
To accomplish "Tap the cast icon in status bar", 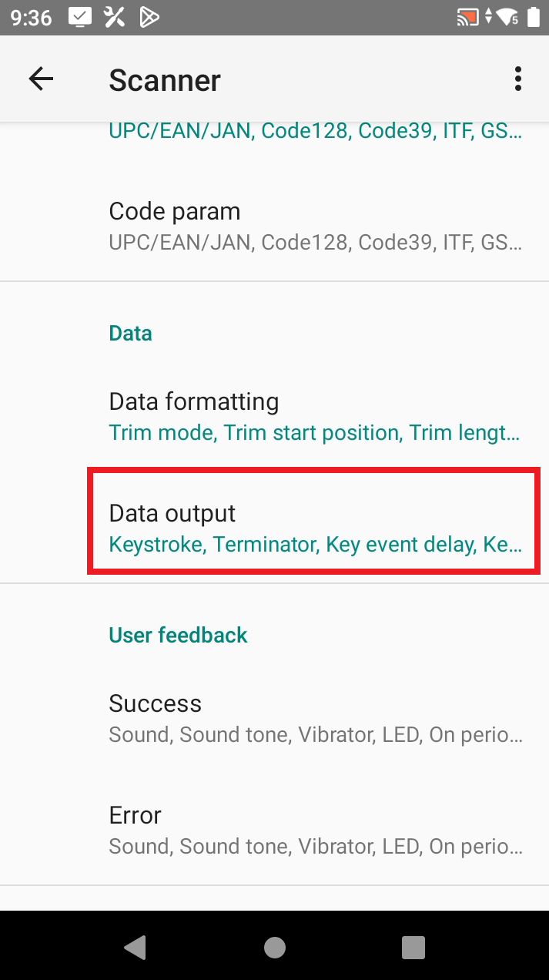I will coord(467,17).
